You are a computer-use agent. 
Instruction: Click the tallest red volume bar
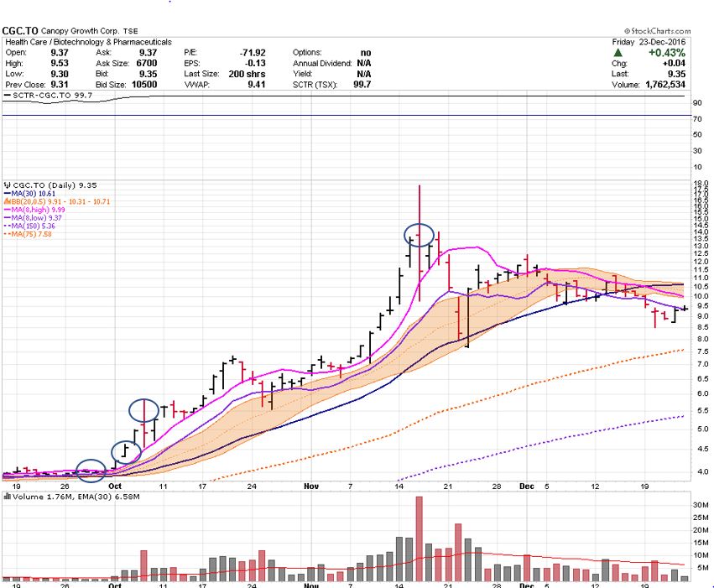coord(419,539)
